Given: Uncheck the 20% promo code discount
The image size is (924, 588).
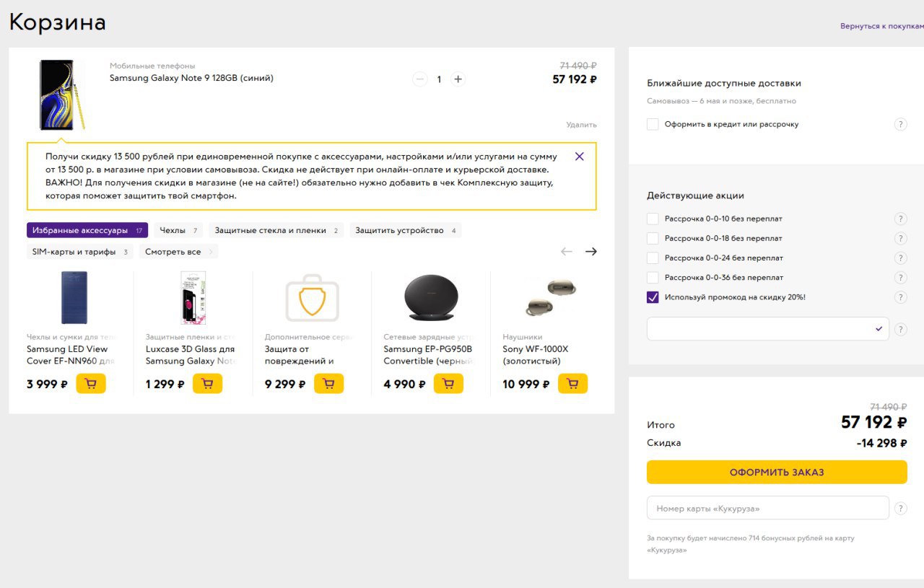Looking at the screenshot, I should [x=653, y=297].
